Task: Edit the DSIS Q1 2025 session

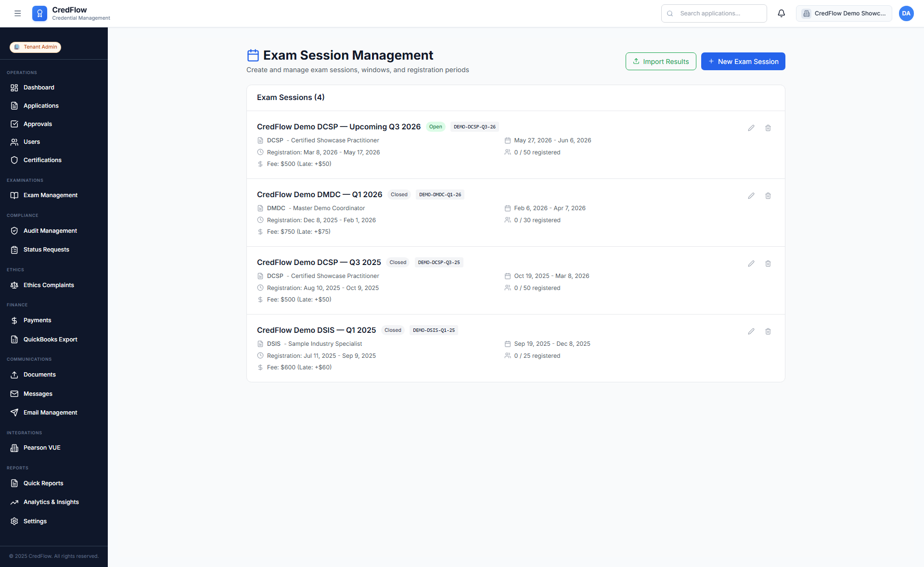Action: (751, 331)
